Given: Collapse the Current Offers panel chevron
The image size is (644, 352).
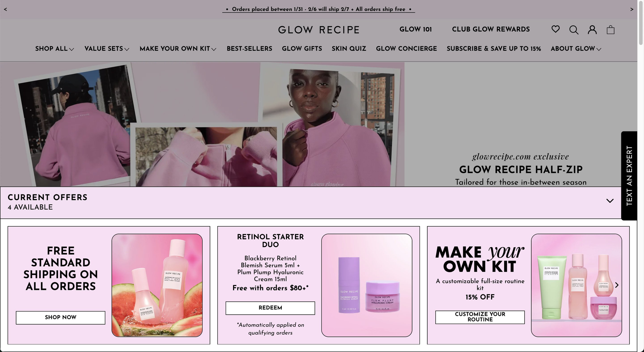Looking at the screenshot, I should pos(610,201).
